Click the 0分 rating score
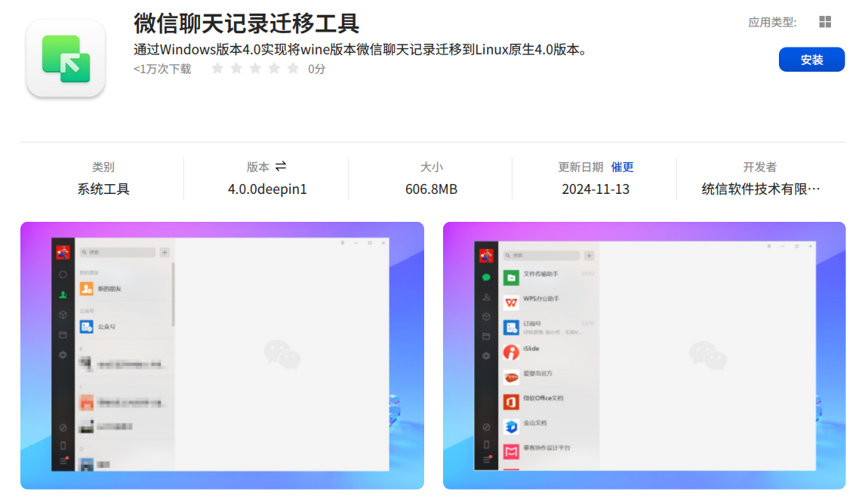This screenshot has width=868, height=498. click(317, 69)
